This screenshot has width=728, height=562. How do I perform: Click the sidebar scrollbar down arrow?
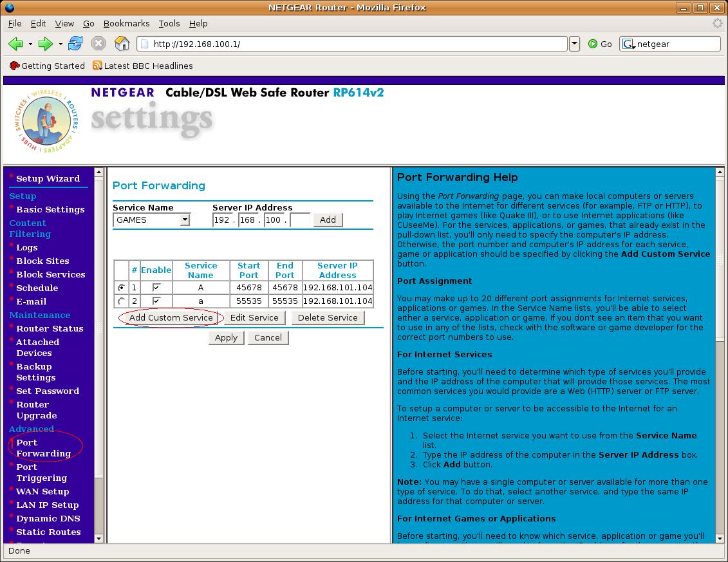[x=98, y=539]
